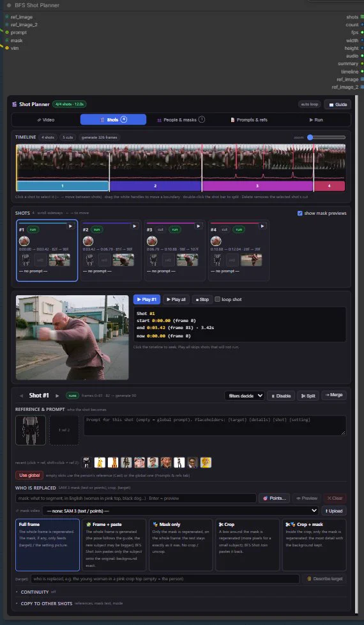Stop playback with the Stop button

tap(202, 299)
